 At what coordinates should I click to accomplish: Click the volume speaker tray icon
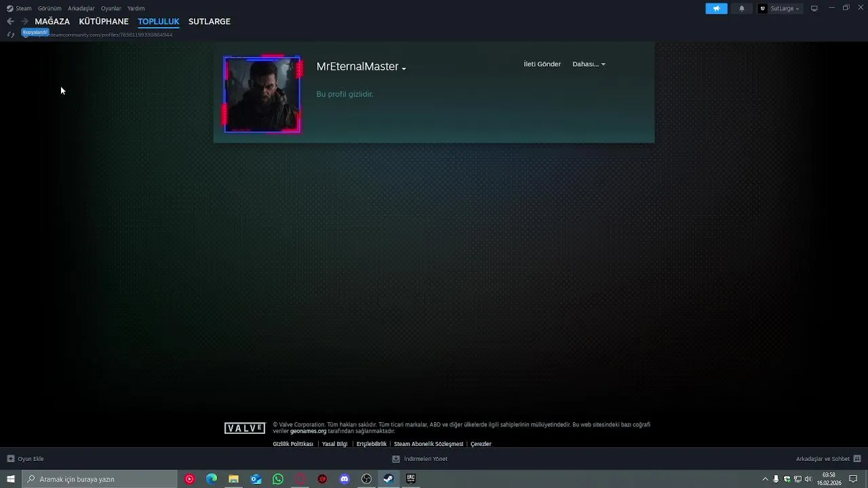[808, 479]
